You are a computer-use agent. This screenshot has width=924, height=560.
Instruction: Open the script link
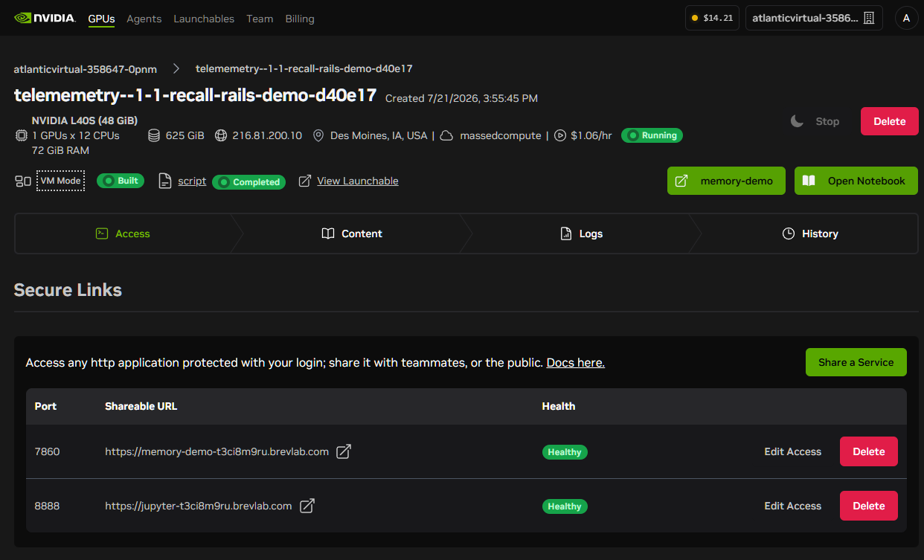point(192,181)
